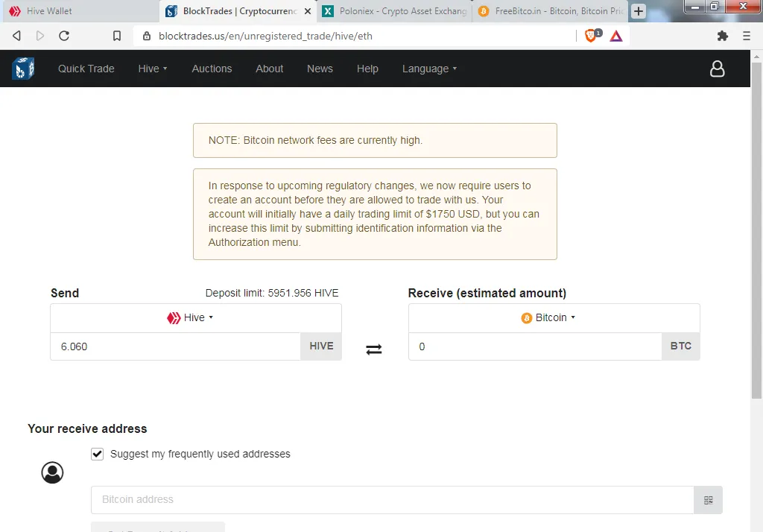The image size is (763, 532).
Task: Reload the page
Action: point(64,36)
